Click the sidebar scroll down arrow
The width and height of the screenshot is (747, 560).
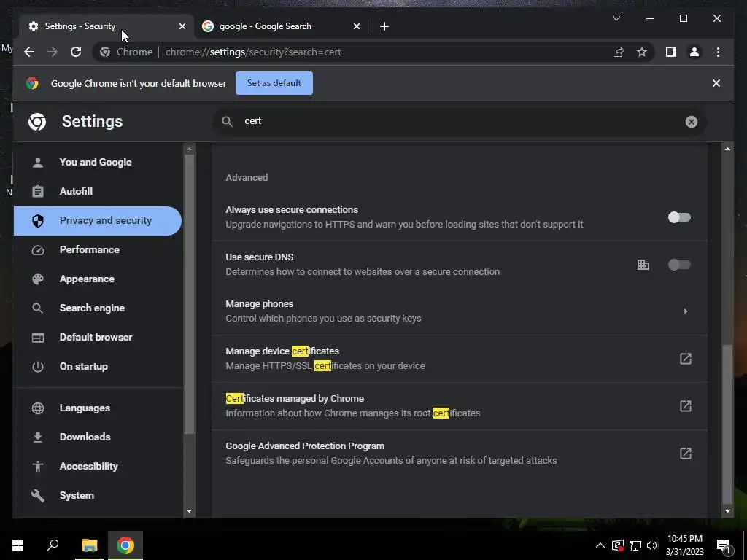[189, 511]
